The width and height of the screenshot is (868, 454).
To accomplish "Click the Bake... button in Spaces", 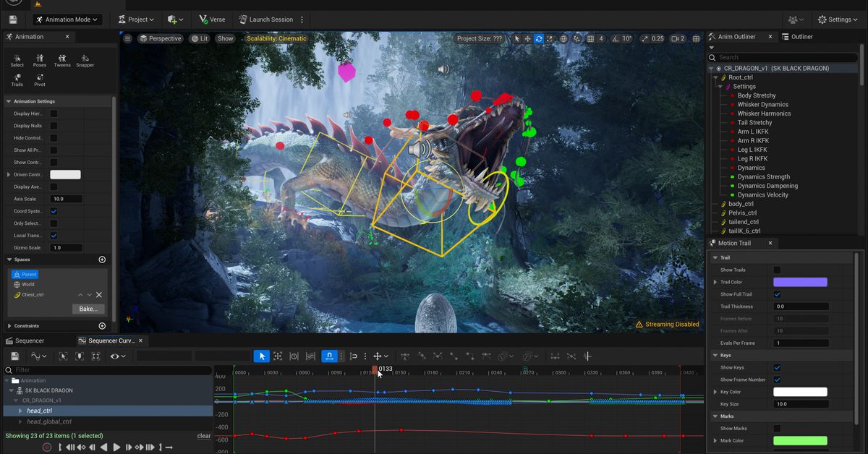I will 88,309.
